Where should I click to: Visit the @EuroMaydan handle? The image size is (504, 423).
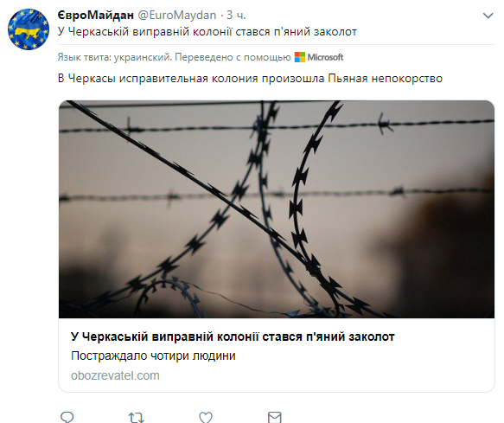(177, 15)
